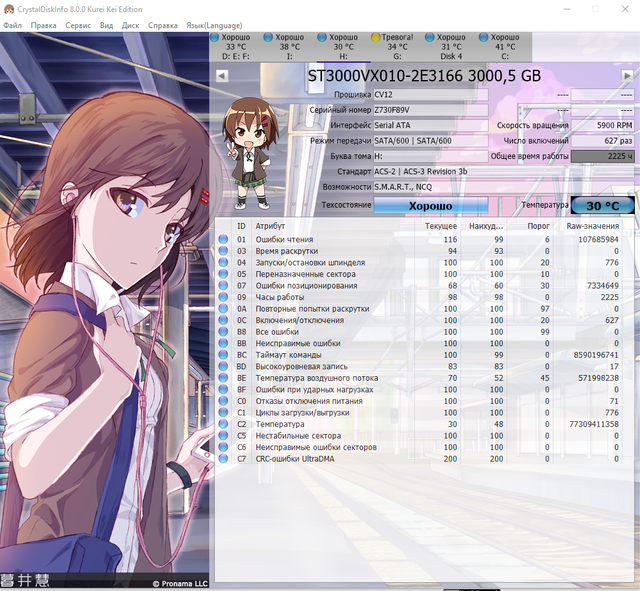The width and height of the screenshot is (640, 591).
Task: Click the rotation speed 5900 RPM value
Action: (x=602, y=125)
